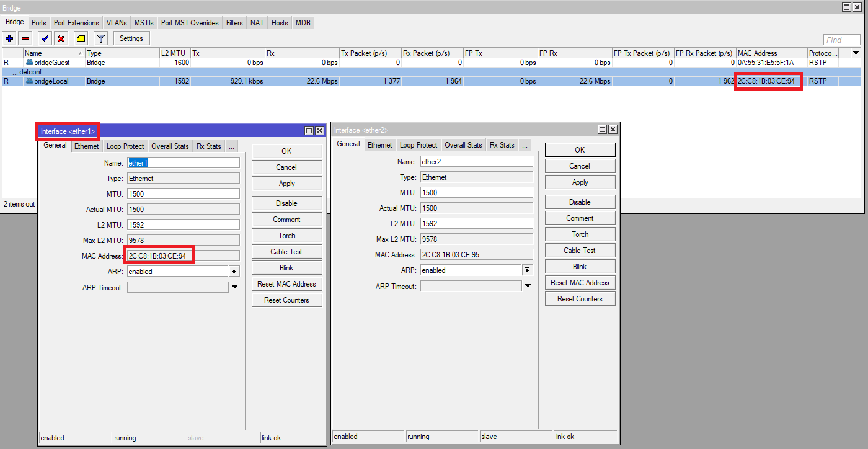Select the bridgeLocal row name
The height and width of the screenshot is (449, 868).
51,81
